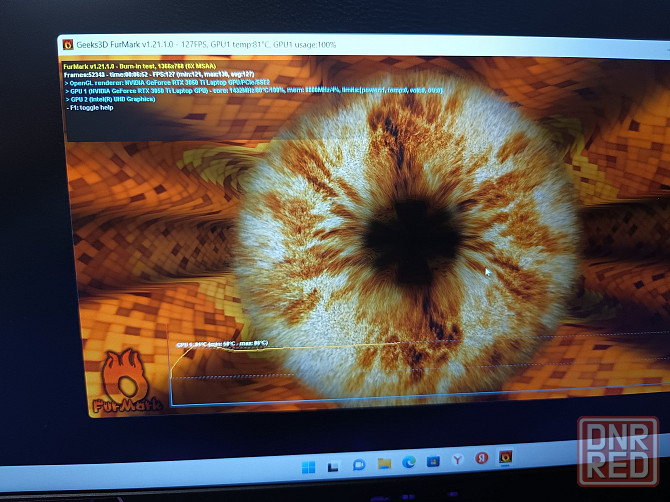This screenshot has width=670, height=502.
Task: Open Task View from the taskbar
Action: [x=333, y=466]
